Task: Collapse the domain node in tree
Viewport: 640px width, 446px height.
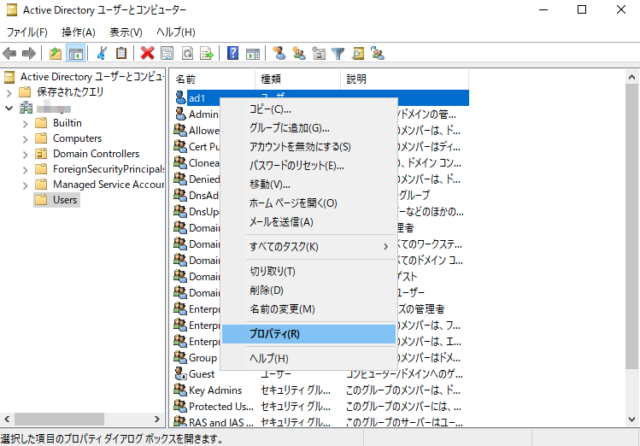Action: [x=9, y=109]
